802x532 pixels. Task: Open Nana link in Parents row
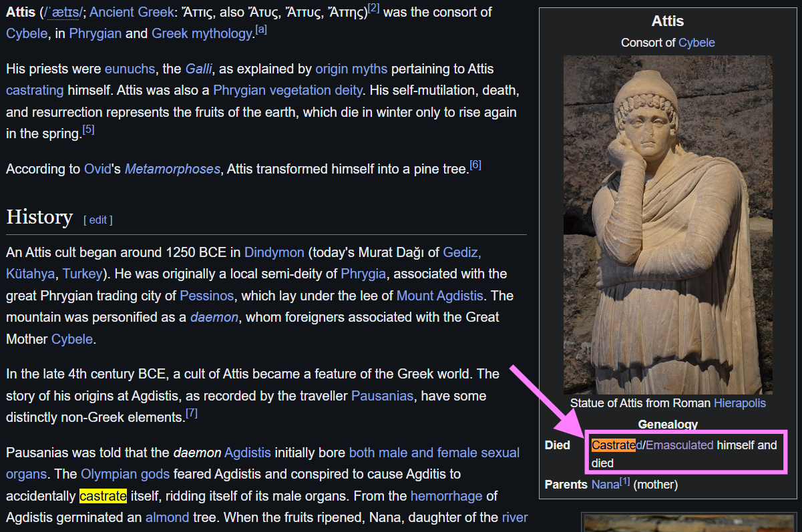(x=605, y=485)
